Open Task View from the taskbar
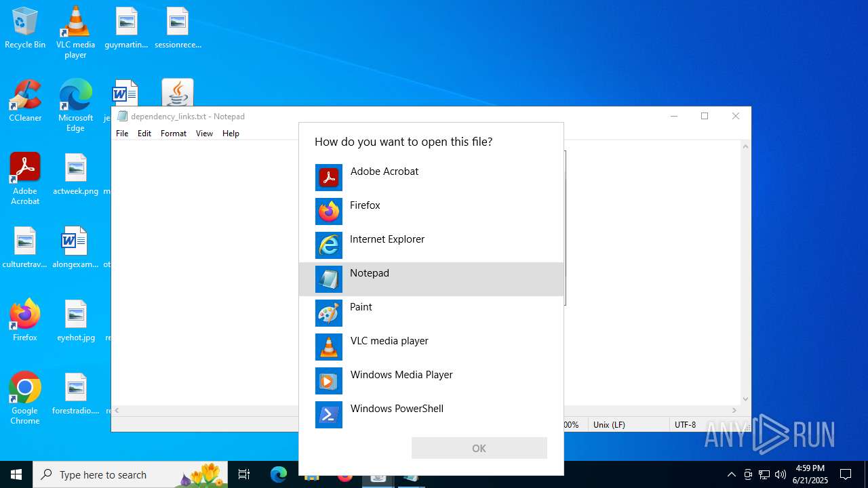Viewport: 868px width, 488px height. pos(244,474)
